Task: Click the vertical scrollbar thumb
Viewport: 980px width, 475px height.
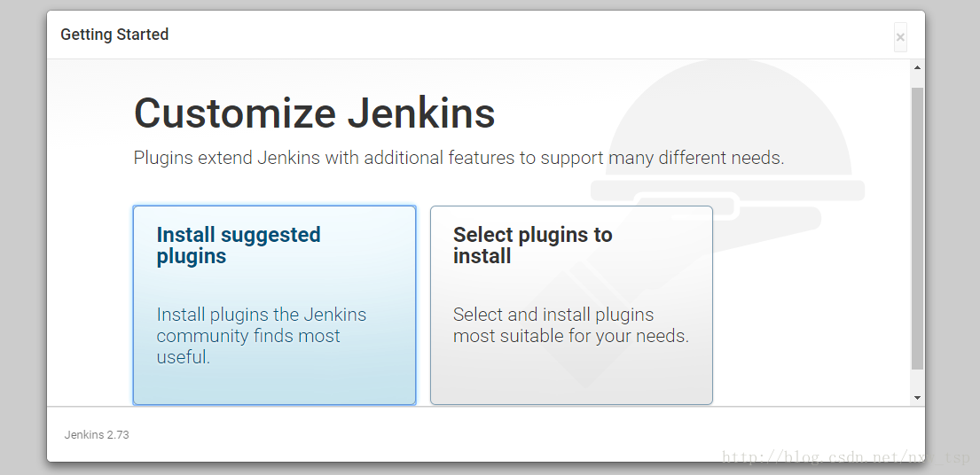Action: point(917,229)
